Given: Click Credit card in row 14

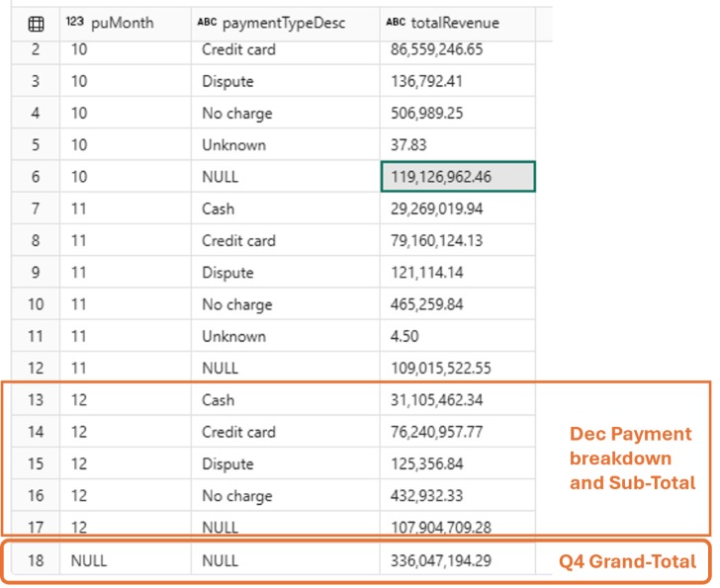Looking at the screenshot, I should click(238, 432).
